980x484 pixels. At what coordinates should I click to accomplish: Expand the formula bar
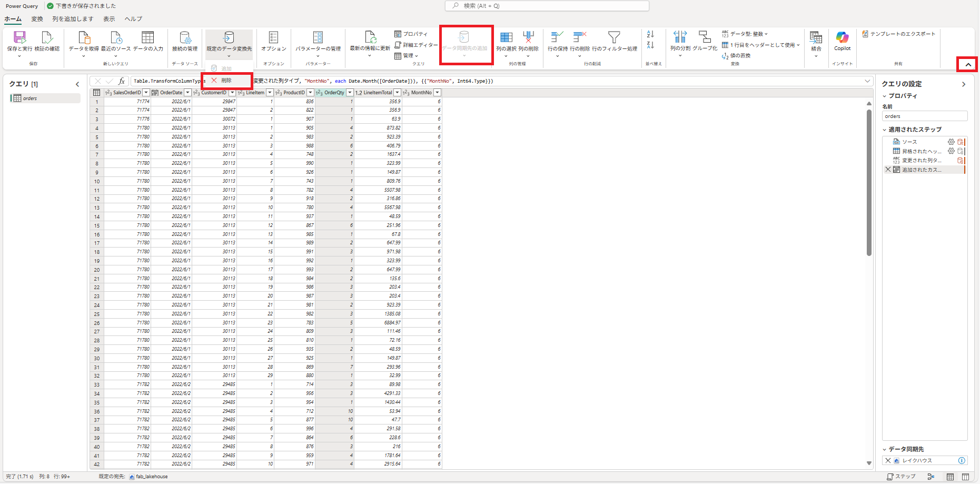867,81
